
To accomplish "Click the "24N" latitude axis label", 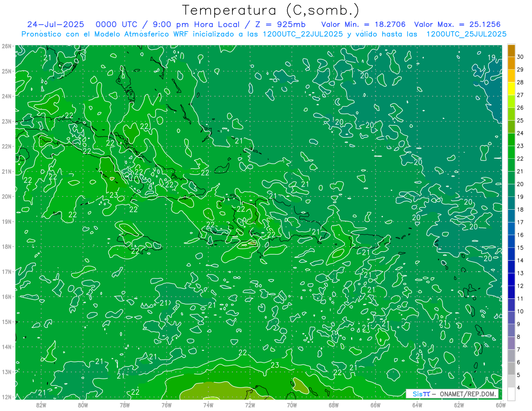I will 6,96.
